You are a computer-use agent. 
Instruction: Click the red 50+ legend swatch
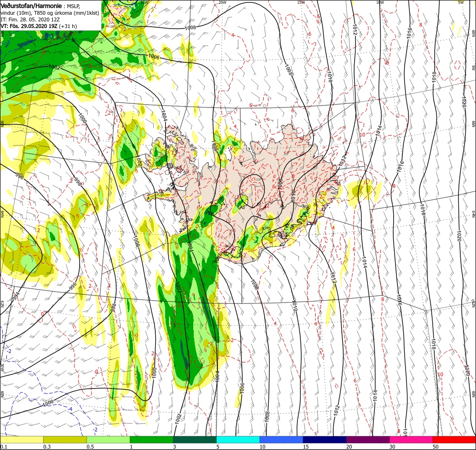coord(454,440)
